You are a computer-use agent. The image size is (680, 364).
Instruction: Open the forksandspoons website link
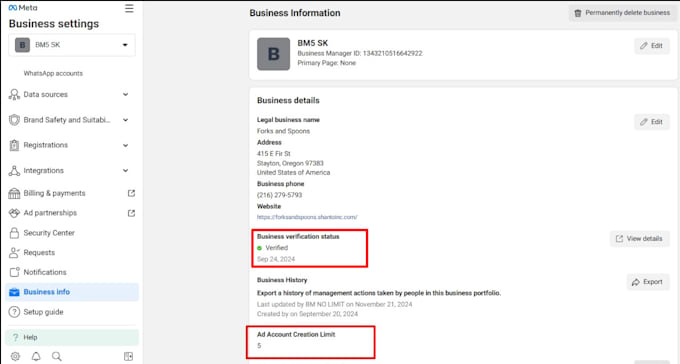(x=307, y=217)
